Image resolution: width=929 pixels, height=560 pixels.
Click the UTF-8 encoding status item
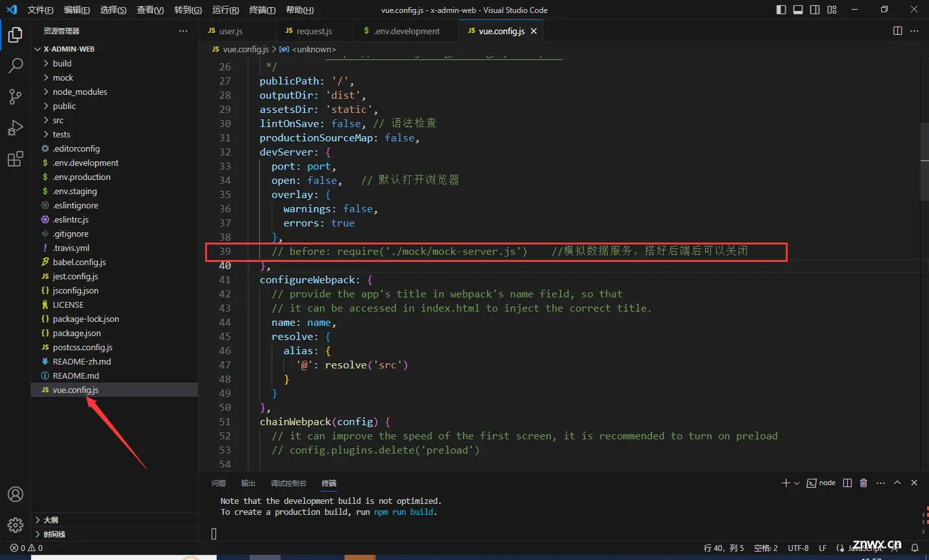(x=798, y=548)
